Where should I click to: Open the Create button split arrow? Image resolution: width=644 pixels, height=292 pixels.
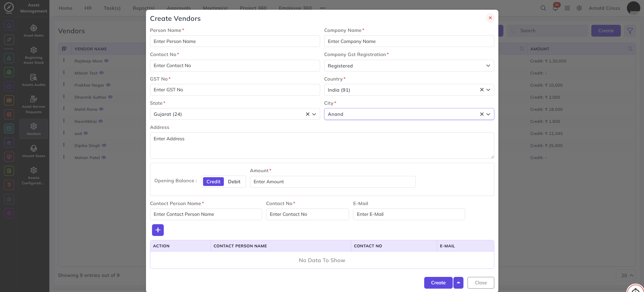[458, 283]
